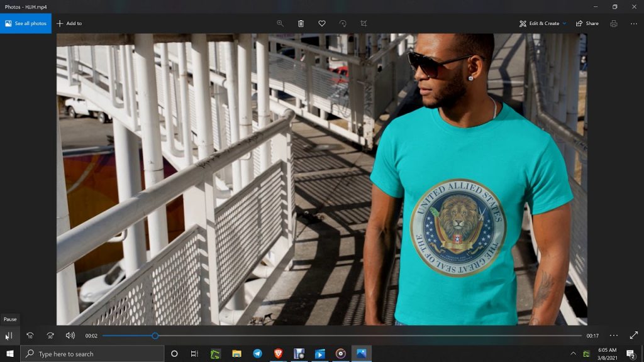Mute the video volume
This screenshot has width=644, height=362.
click(x=70, y=336)
